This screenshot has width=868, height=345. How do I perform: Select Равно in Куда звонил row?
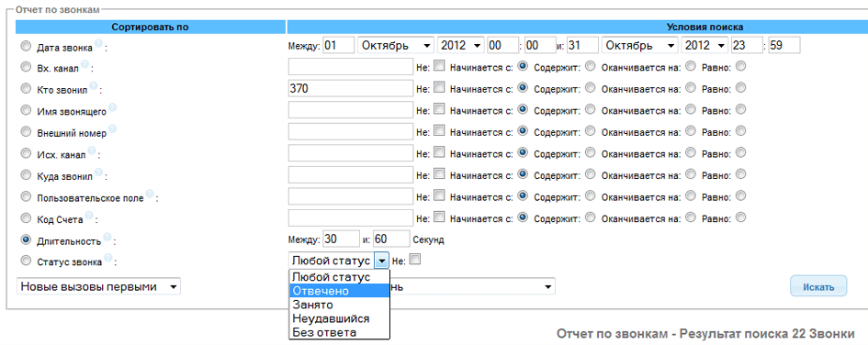[740, 173]
